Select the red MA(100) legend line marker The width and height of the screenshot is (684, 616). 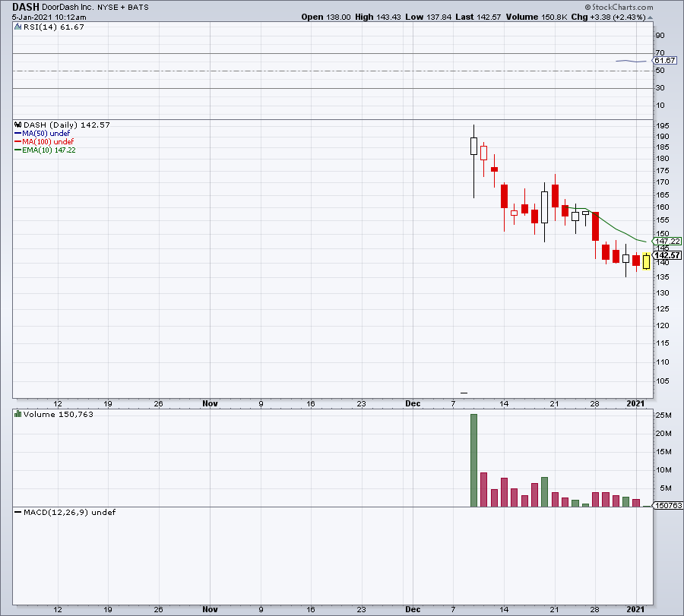[18, 142]
